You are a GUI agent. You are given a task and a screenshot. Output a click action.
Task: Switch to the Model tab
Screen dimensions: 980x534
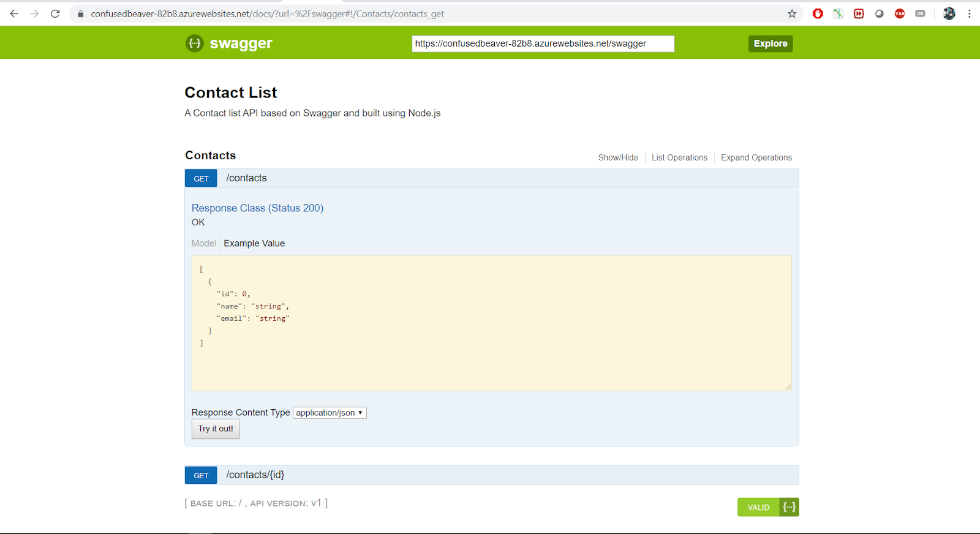[x=204, y=243]
